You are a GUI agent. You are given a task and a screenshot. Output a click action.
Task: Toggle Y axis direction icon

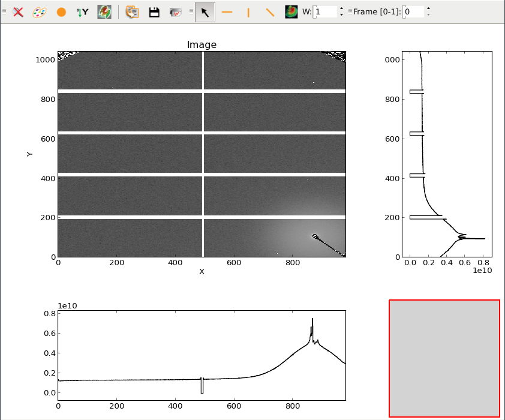(x=82, y=12)
